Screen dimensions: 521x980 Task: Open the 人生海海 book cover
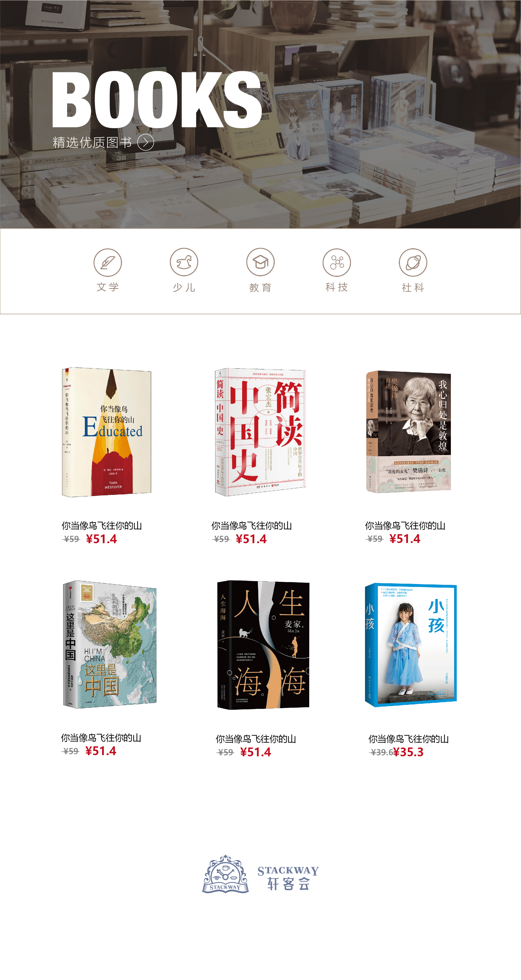(x=263, y=645)
